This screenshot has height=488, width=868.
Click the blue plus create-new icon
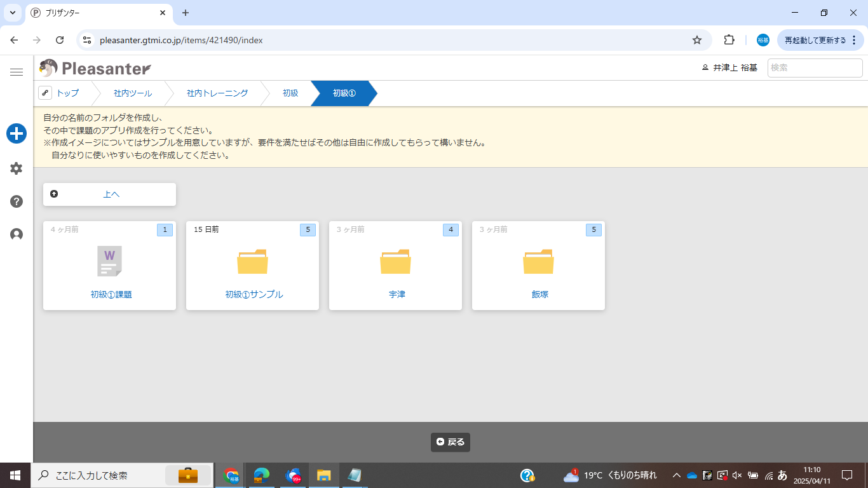[x=17, y=133]
